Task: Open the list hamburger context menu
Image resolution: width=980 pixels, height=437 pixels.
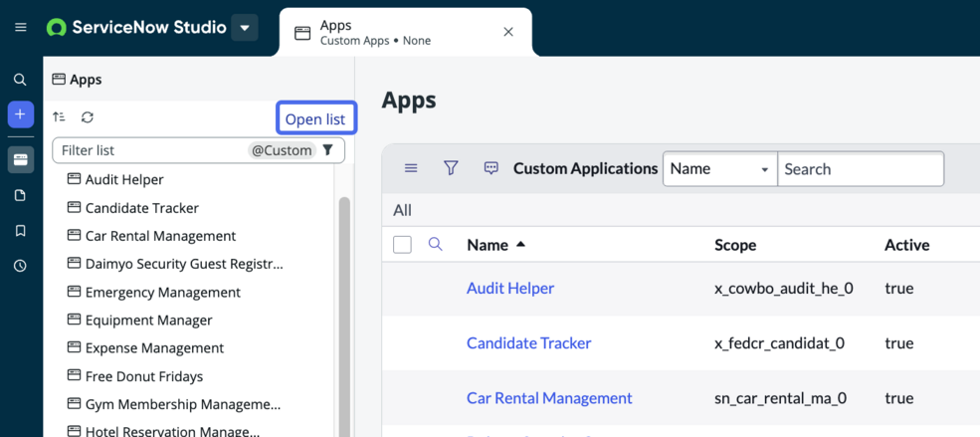Action: (411, 168)
